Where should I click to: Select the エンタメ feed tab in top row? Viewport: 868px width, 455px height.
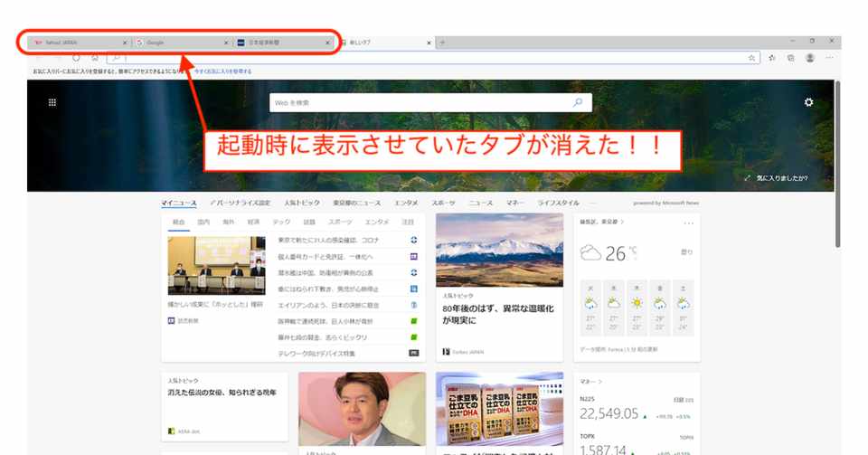(406, 204)
